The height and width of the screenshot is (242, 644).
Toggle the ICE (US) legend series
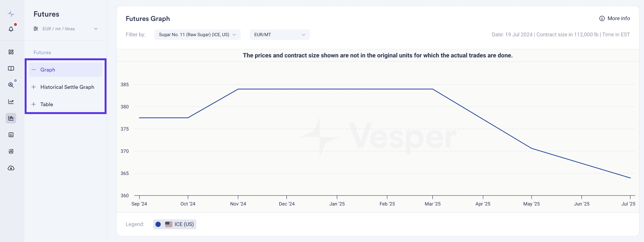(x=174, y=224)
